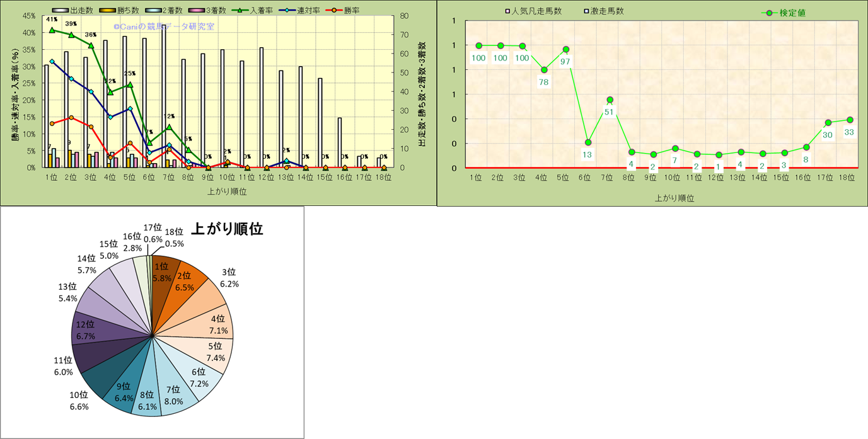Select the data point labeled 51

610,100
